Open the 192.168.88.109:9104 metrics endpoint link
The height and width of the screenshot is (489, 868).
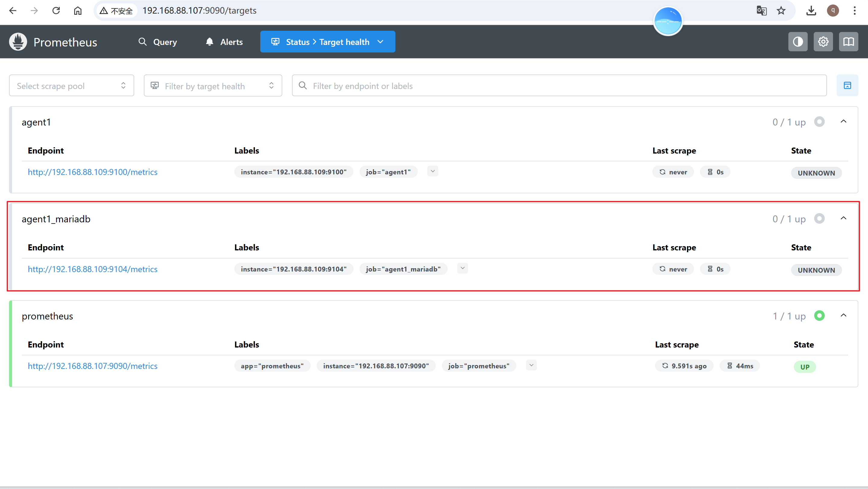click(93, 269)
